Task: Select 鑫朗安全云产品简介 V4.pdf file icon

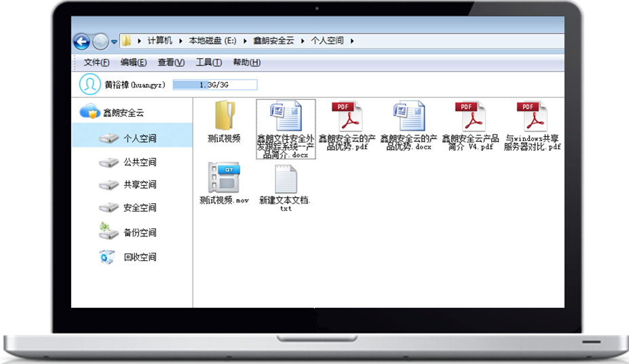Action: 470,116
